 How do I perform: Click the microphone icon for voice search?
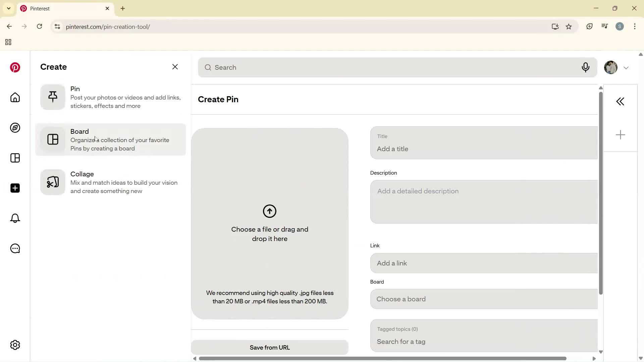(586, 67)
